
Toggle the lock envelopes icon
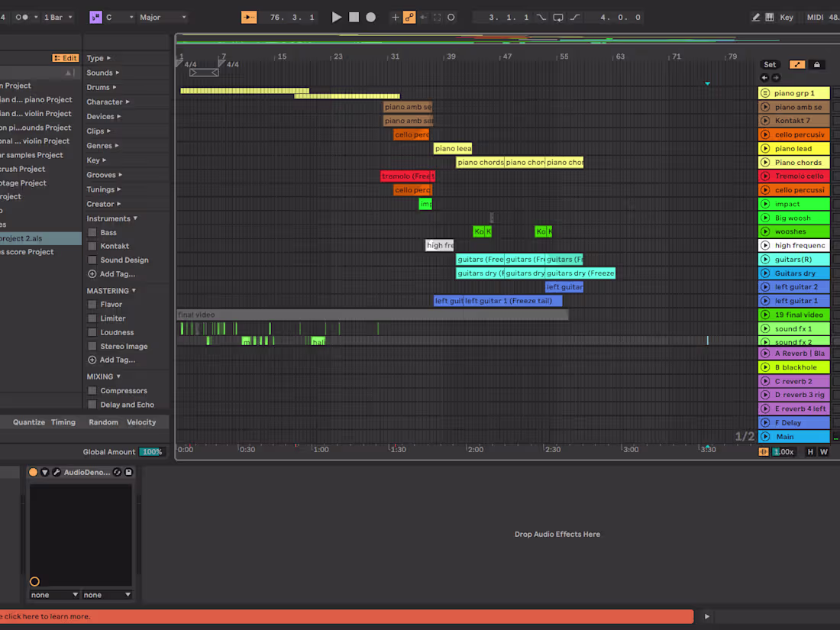[x=817, y=64]
